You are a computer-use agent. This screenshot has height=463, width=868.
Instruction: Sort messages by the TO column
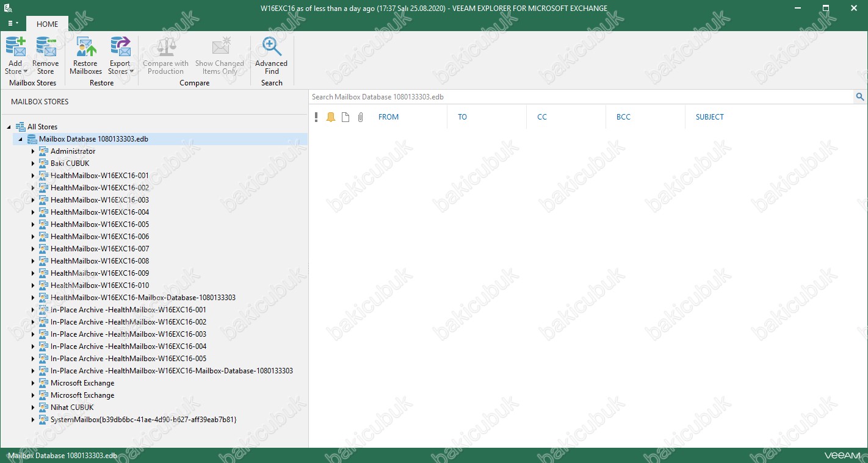tap(462, 117)
